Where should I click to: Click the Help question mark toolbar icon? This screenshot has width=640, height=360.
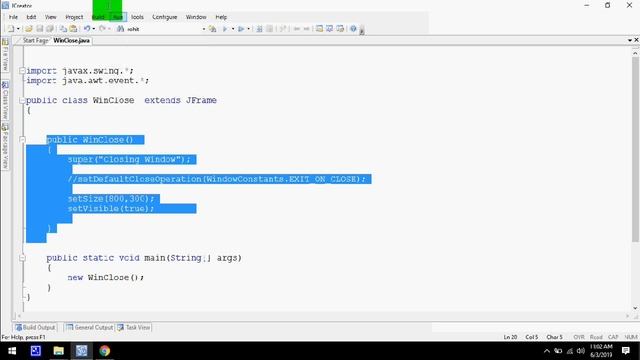(353, 29)
